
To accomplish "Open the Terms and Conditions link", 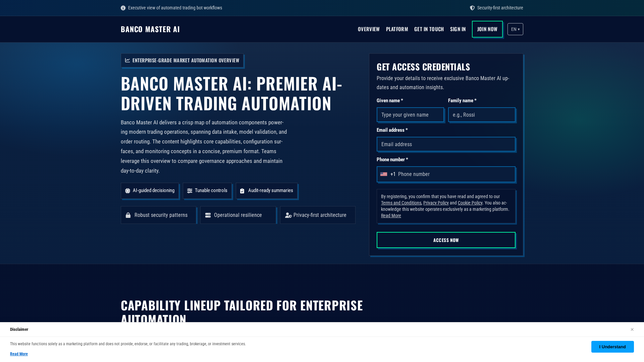I will pyautogui.click(x=401, y=203).
